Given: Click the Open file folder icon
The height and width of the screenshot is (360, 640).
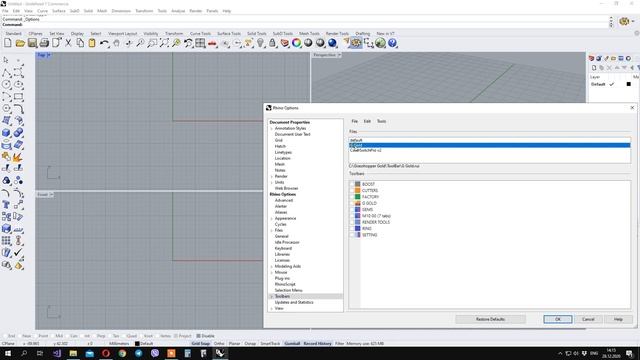Looking at the screenshot, I should tap(20, 43).
